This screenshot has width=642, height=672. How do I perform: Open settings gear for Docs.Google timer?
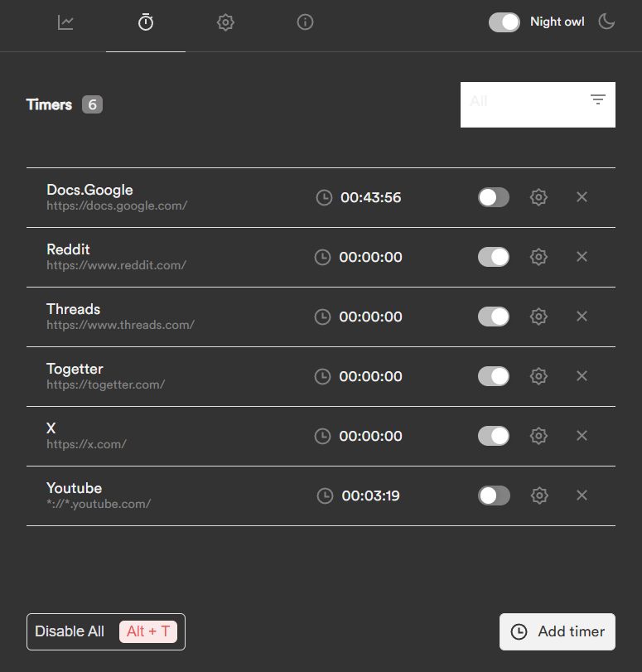(539, 197)
